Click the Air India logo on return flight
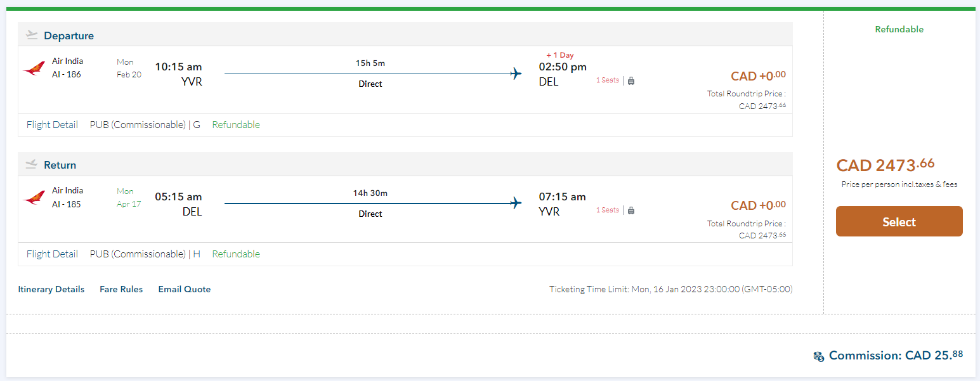980x381 pixels. pyautogui.click(x=34, y=198)
